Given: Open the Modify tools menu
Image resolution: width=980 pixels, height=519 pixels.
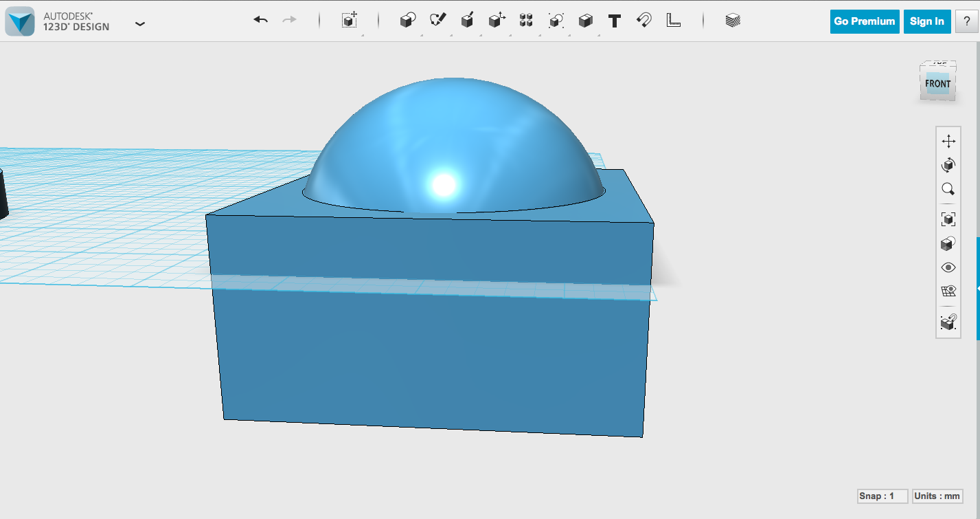Looking at the screenshot, I should tap(497, 21).
